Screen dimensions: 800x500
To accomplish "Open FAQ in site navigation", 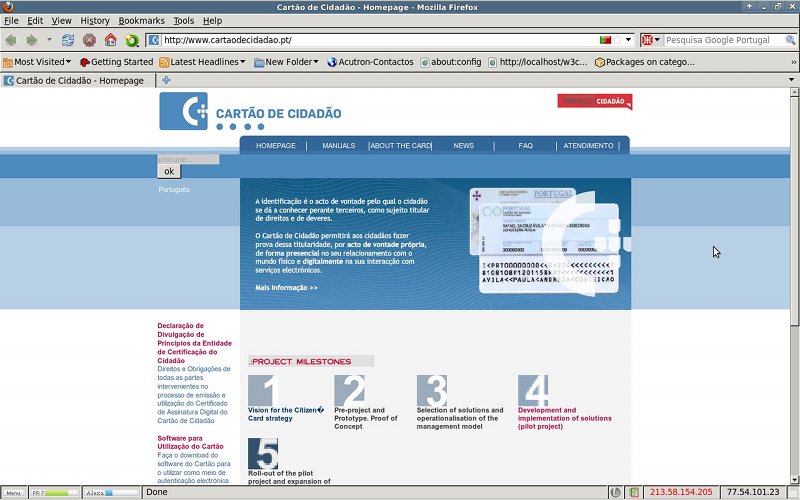I will click(526, 145).
